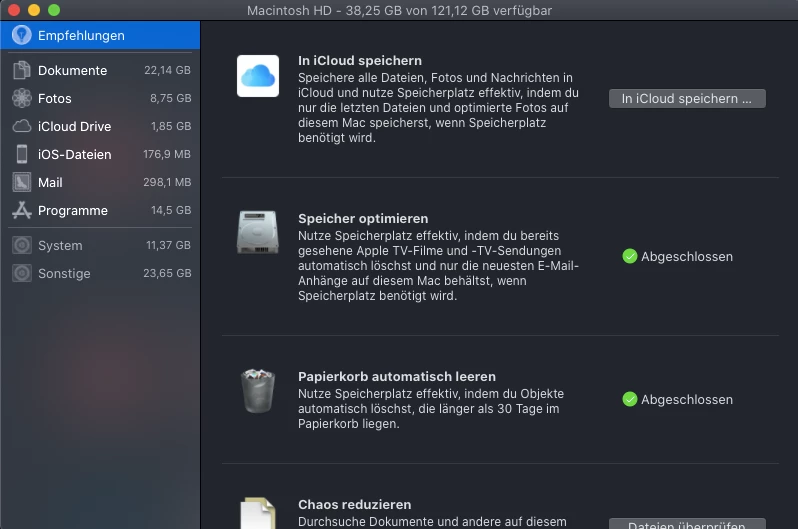Viewport: 798px width, 529px height.
Task: Click the Dateien überprüfen button
Action: coord(687,524)
